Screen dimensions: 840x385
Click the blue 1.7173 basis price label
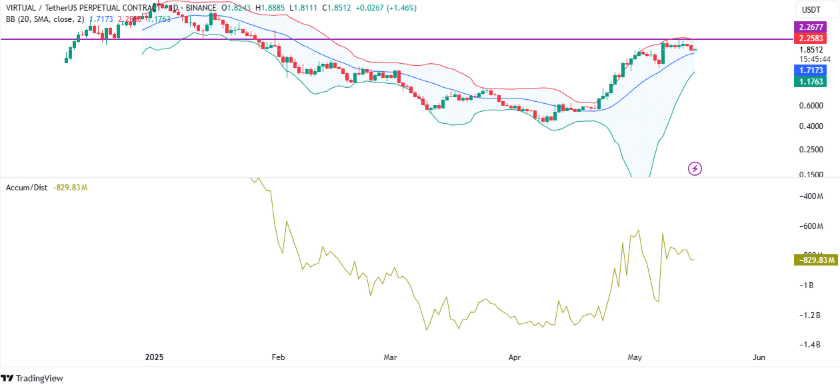(811, 70)
